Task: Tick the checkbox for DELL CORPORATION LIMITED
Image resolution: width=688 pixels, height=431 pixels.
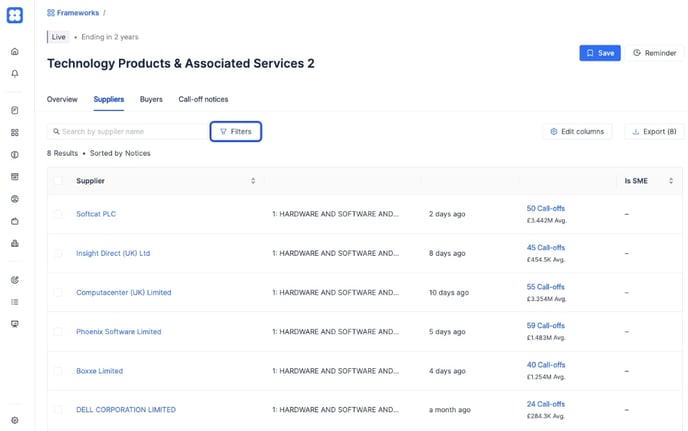Action: (x=58, y=409)
